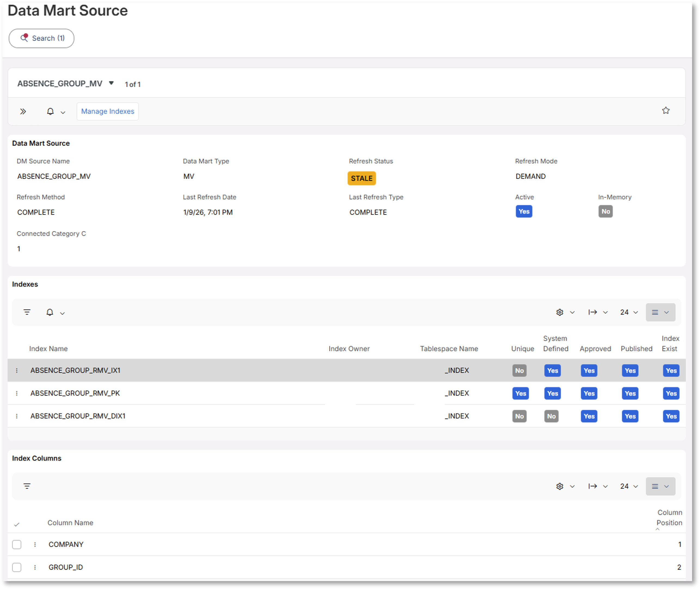Check the GROUP_ID row checkbox
700x589 pixels.
pos(17,567)
